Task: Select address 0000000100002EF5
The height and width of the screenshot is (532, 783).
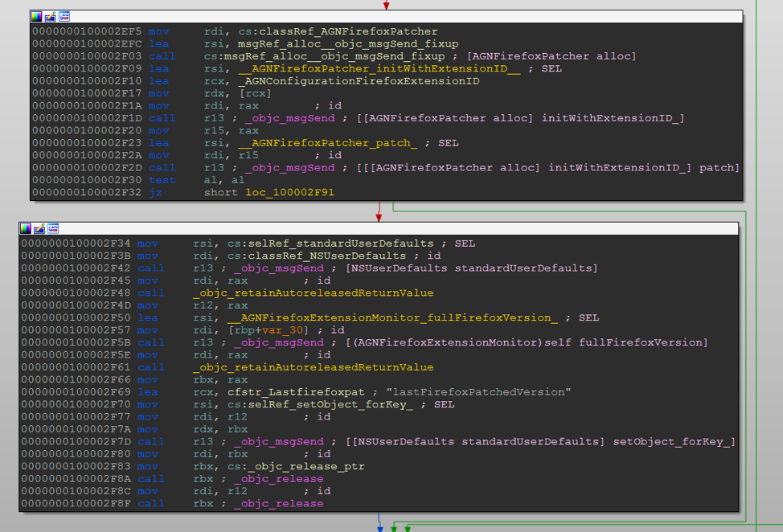Action: tap(87, 31)
